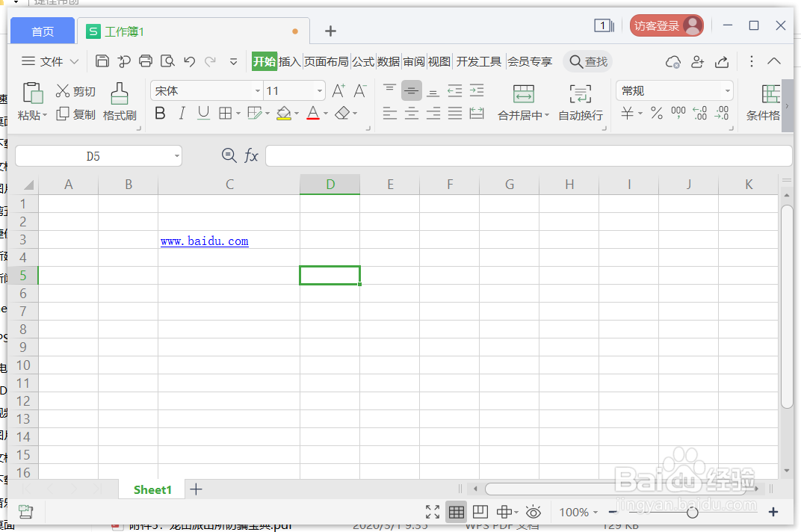Click the Print icon
This screenshot has height=532, width=801.
146,61
